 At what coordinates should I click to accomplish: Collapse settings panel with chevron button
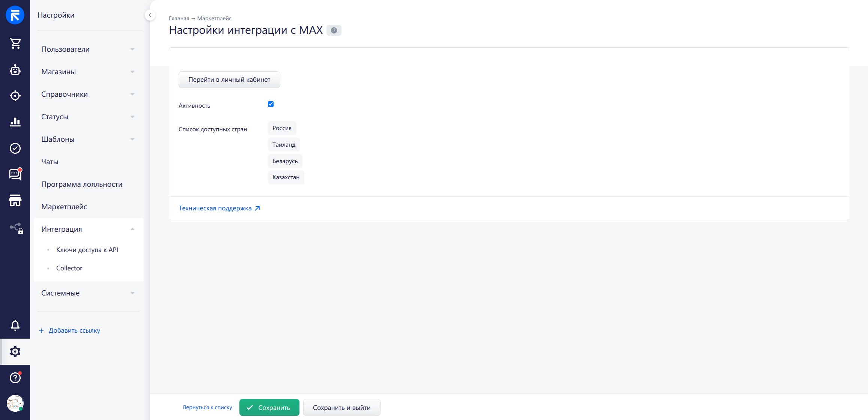point(150,15)
